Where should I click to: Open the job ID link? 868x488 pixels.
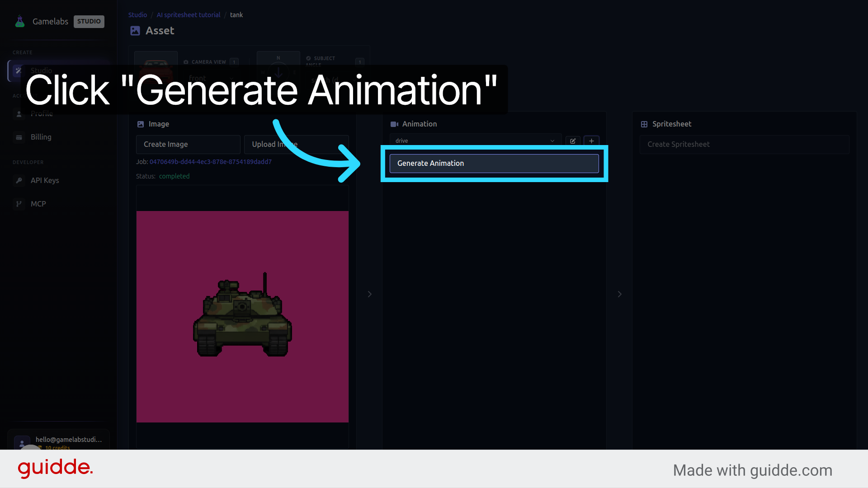click(x=211, y=162)
